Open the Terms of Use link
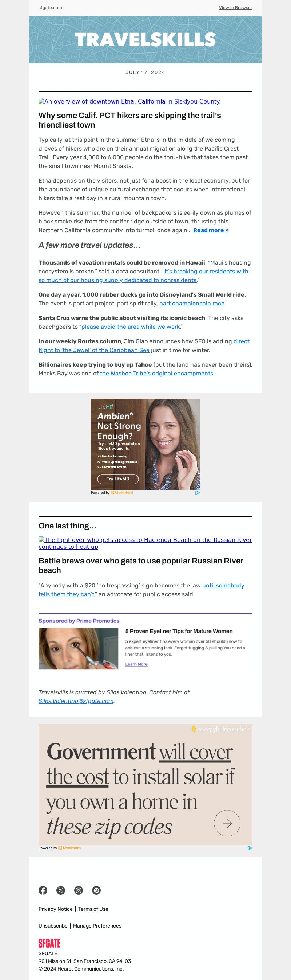 [x=93, y=909]
